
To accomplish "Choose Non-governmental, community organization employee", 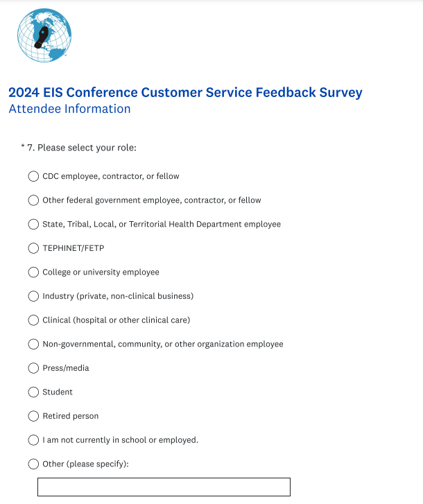I will click(33, 344).
